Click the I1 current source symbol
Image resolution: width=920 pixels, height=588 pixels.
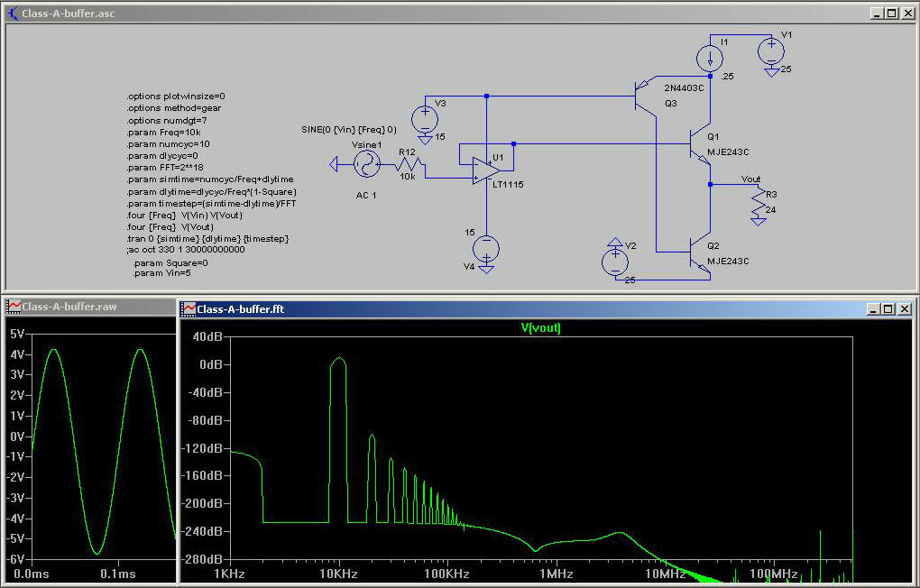[710, 58]
